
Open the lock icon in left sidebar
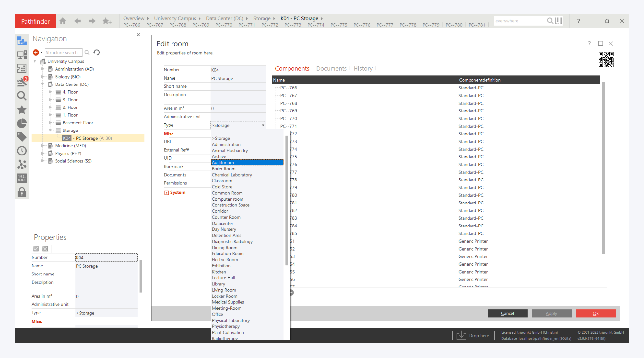tap(22, 192)
